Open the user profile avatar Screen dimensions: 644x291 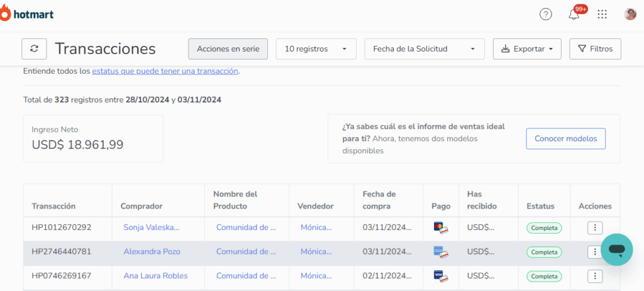point(630,14)
